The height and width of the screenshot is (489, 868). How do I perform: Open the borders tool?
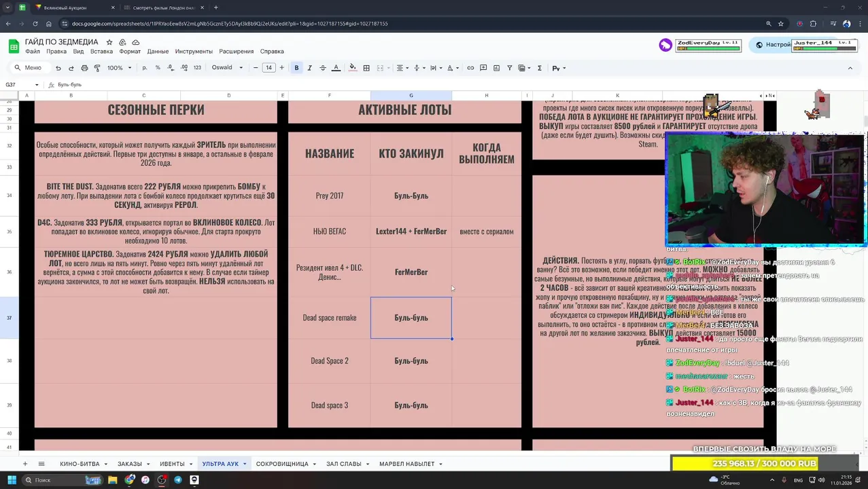point(366,68)
